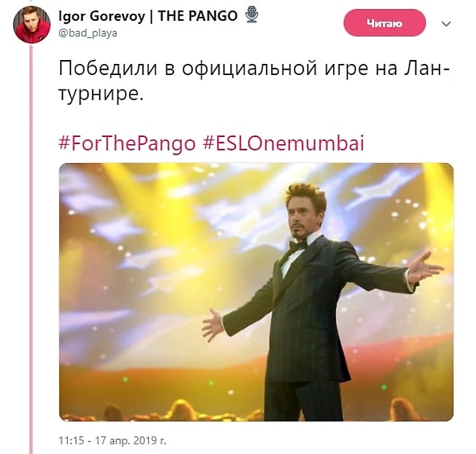Screen dimensions: 476x454
Task: Open the tweet timestamp 11:15
Action: pyautogui.click(x=71, y=440)
